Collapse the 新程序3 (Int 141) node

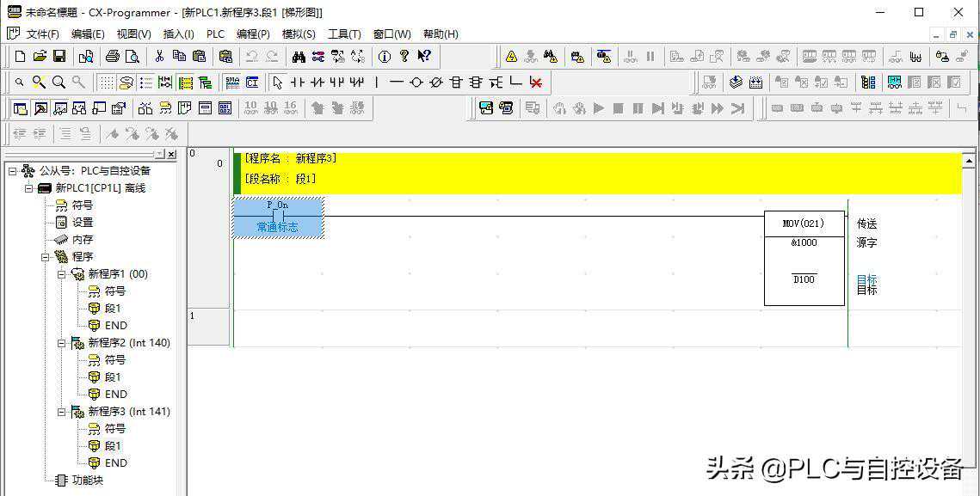(x=62, y=412)
